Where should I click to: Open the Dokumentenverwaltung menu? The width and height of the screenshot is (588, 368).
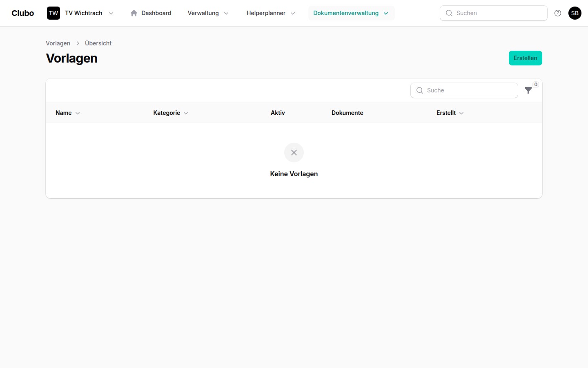(351, 13)
